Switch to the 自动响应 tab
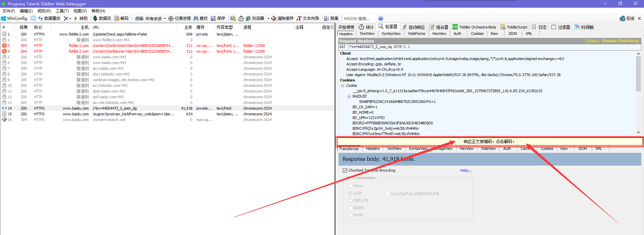Image resolution: width=644 pixels, height=235 pixels. [x=414, y=27]
